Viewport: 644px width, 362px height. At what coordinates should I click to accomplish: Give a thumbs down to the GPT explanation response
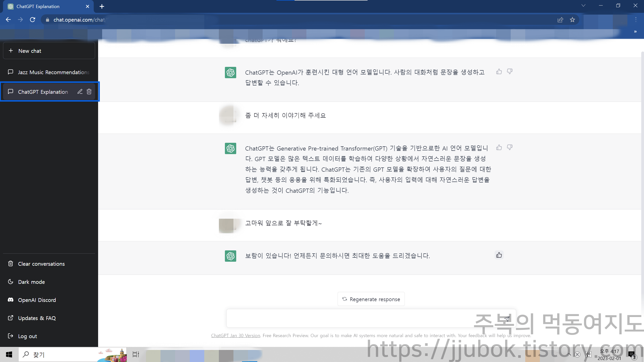[510, 148]
